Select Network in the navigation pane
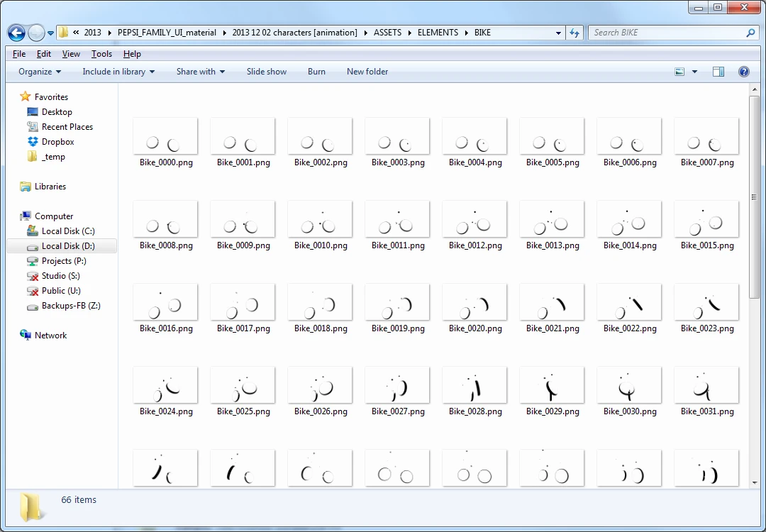This screenshot has height=532, width=766. pos(43,335)
